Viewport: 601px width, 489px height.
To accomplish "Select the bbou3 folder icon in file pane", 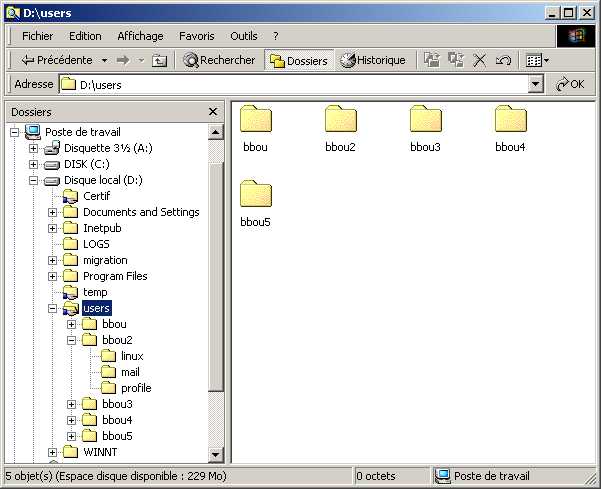I will click(x=426, y=119).
